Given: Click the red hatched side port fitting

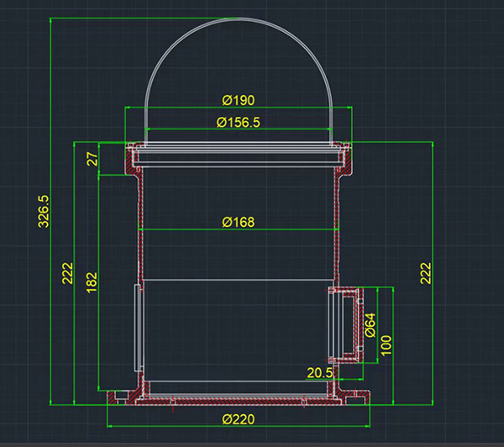Looking at the screenshot, I should pos(346,324).
